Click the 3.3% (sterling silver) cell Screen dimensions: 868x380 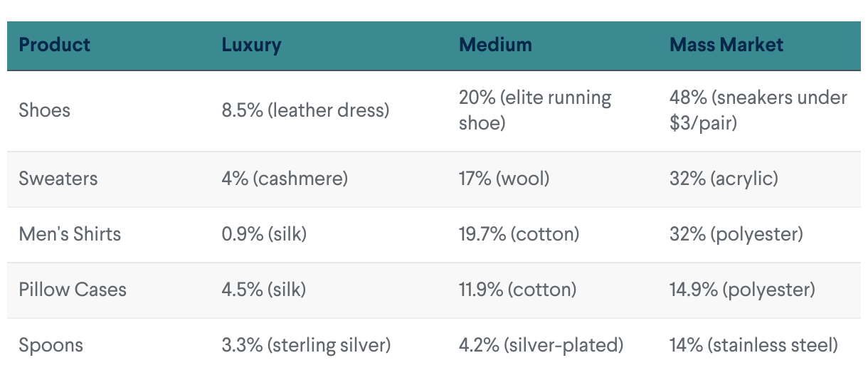(306, 345)
